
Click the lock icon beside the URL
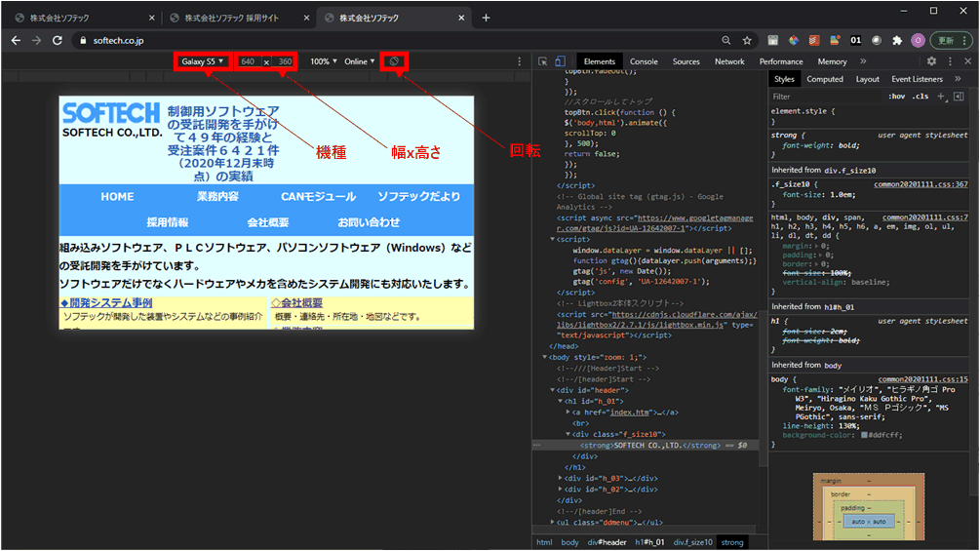click(x=83, y=41)
